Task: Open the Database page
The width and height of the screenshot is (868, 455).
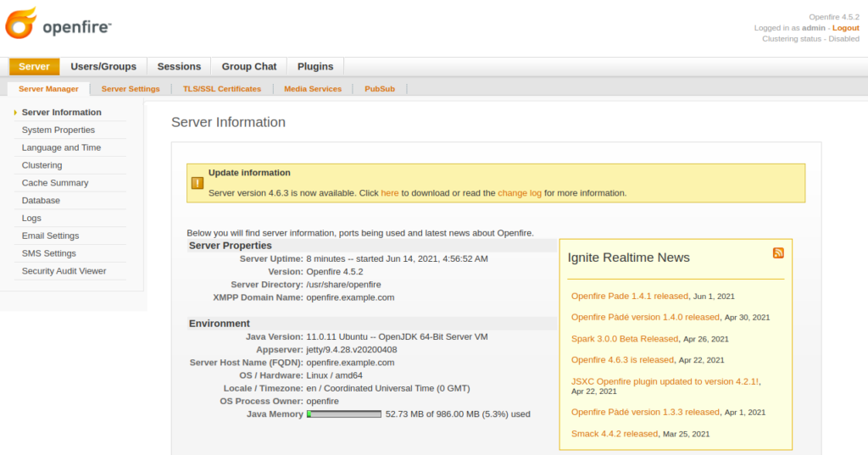Action: [x=41, y=200]
